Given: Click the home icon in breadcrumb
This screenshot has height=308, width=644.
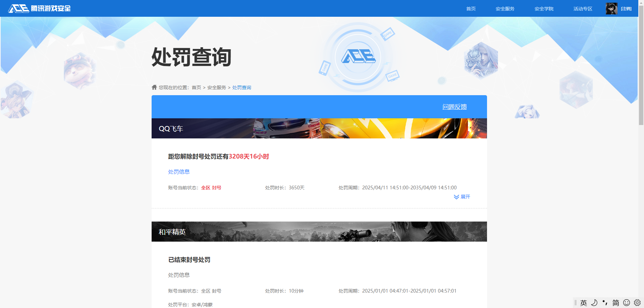Looking at the screenshot, I should [154, 87].
